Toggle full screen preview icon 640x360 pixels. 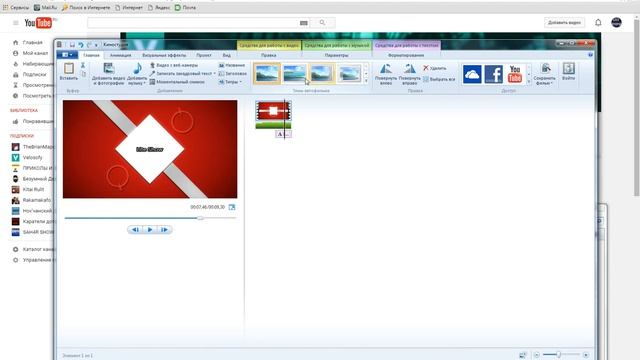click(x=232, y=207)
